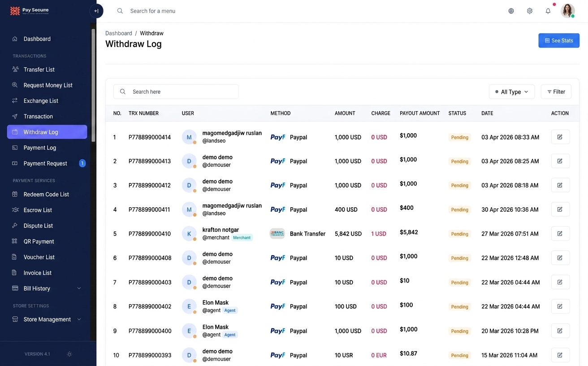Open the Dispute List page

[x=47, y=226]
